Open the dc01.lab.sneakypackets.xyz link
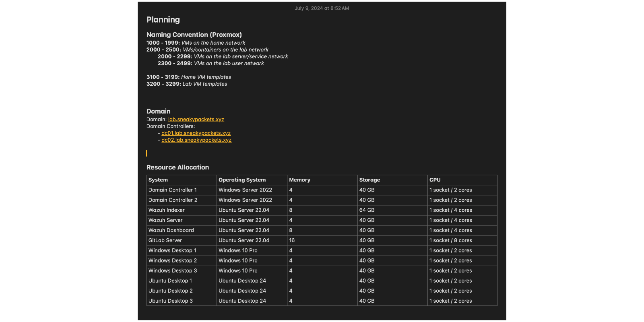This screenshot has height=322, width=644. pyautogui.click(x=196, y=133)
